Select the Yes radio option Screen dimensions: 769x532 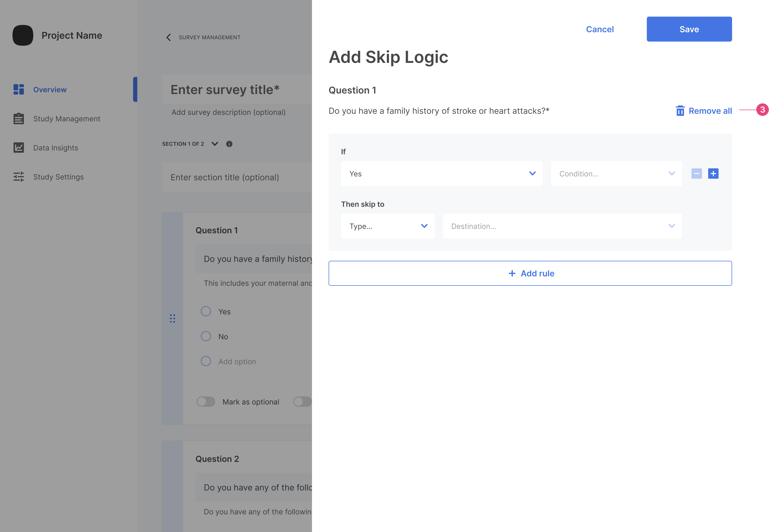tap(206, 311)
